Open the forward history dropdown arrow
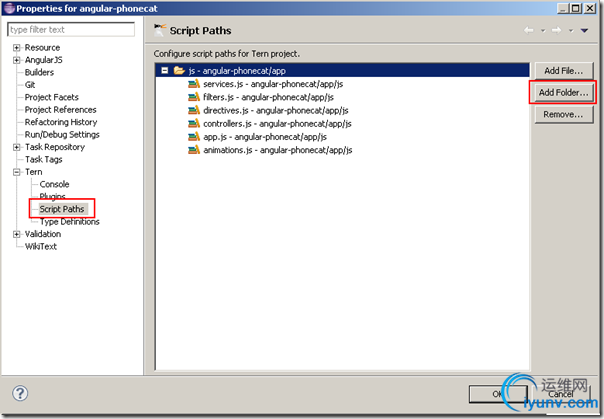This screenshot has height=419, width=604. (x=570, y=30)
